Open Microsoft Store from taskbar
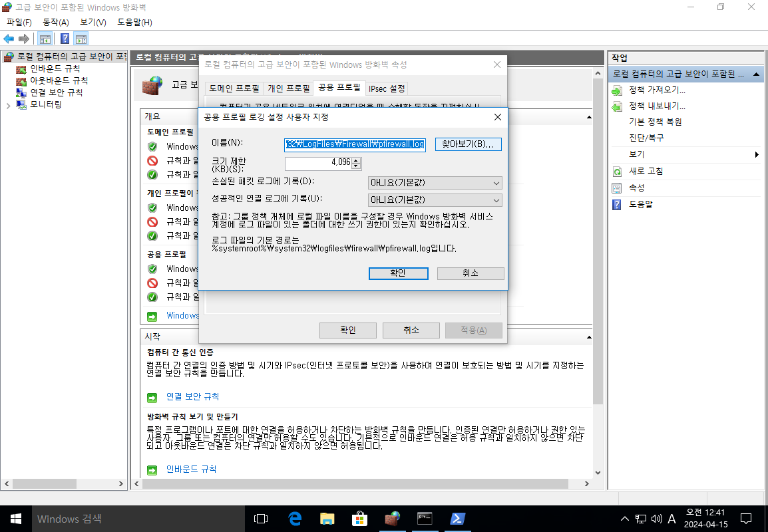This screenshot has width=768, height=532. click(359, 519)
